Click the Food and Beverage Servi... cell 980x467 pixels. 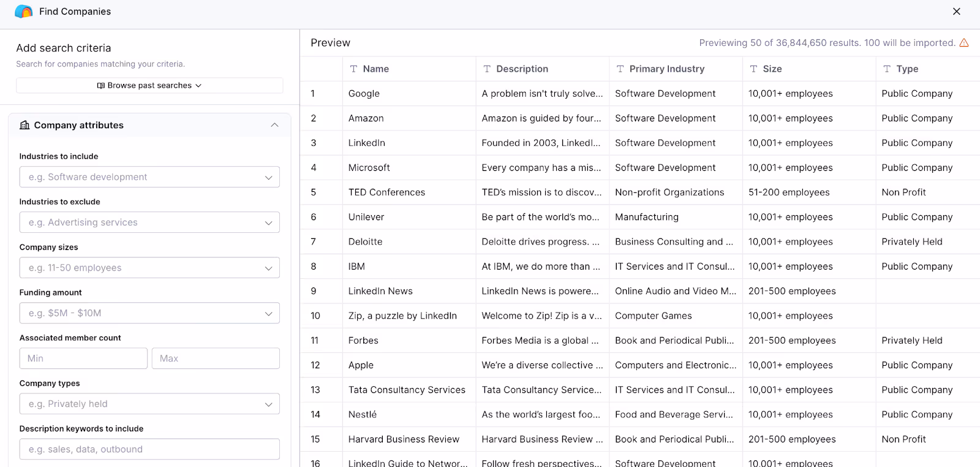[676, 414]
